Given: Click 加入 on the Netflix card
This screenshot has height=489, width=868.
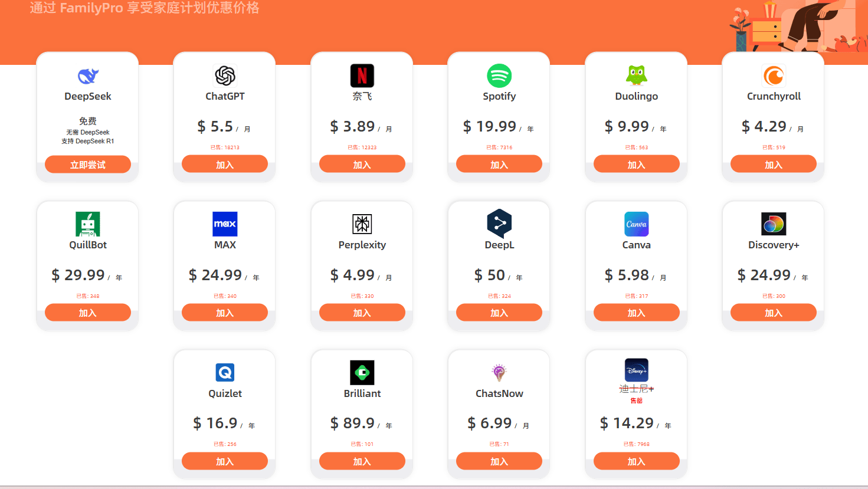Looking at the screenshot, I should (x=362, y=164).
